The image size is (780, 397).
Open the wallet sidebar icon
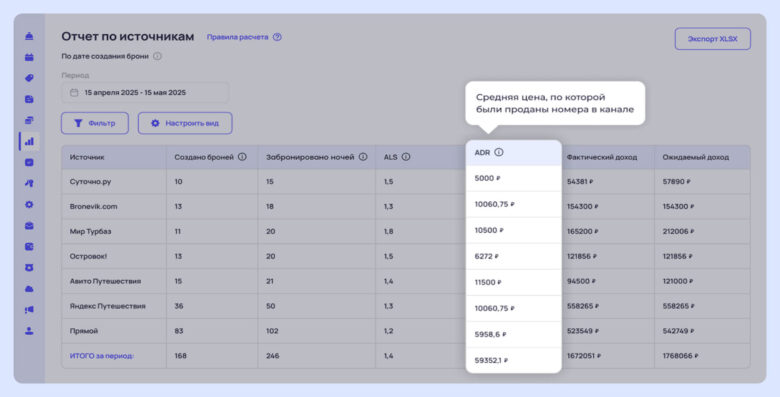(29, 246)
